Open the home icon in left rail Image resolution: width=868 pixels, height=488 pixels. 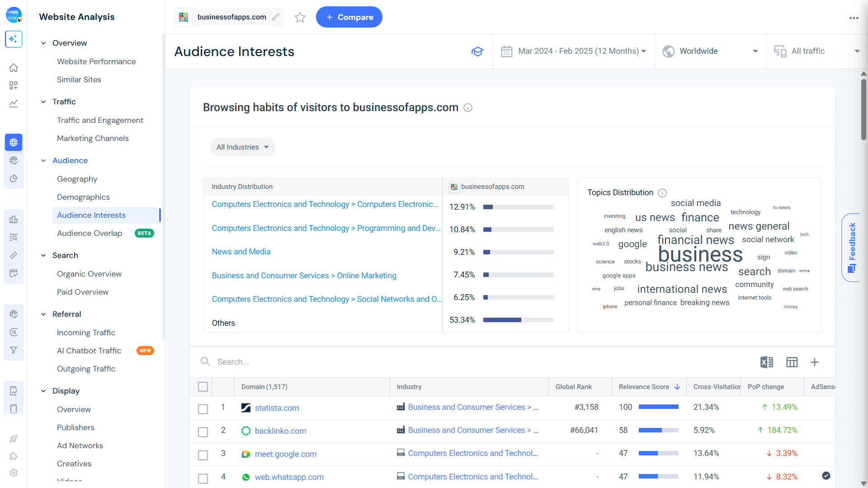point(14,68)
